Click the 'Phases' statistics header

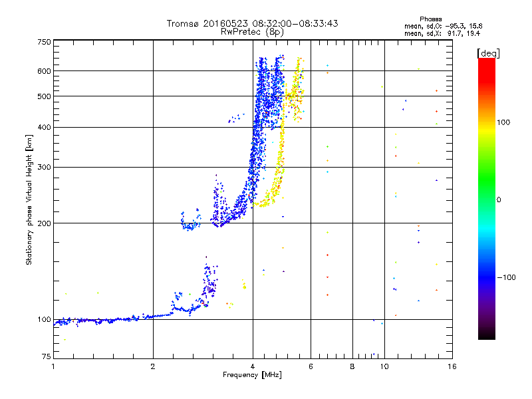pyautogui.click(x=430, y=19)
